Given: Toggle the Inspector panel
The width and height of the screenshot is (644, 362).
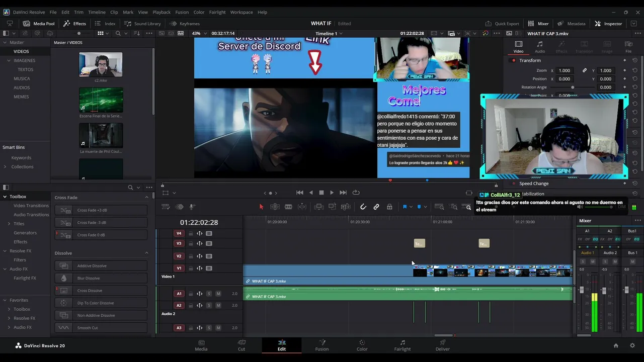Looking at the screenshot, I should coord(608,24).
